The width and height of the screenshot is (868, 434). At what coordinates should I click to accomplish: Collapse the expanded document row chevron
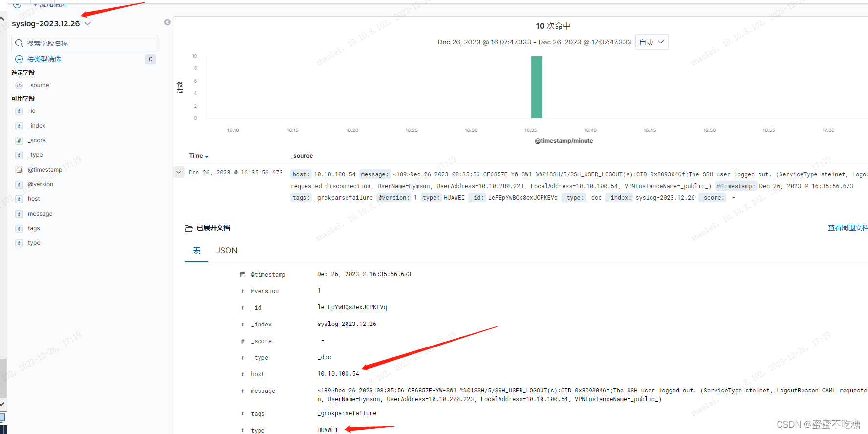pos(179,172)
